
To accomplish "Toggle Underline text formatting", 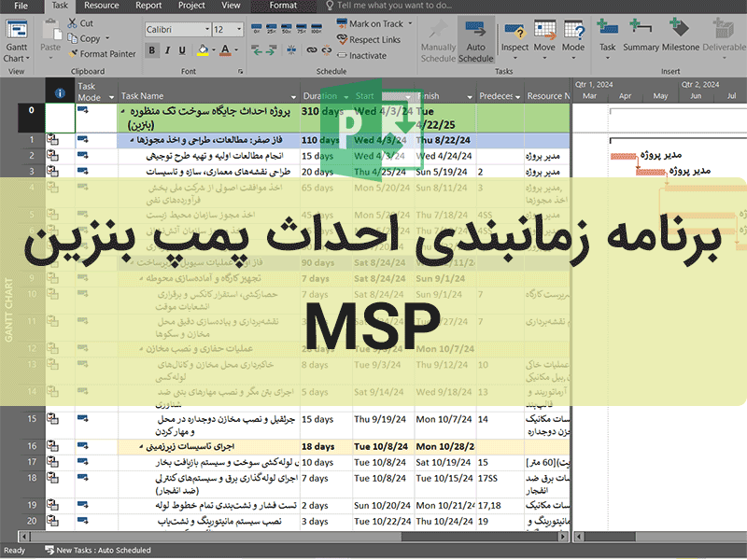I will 183,49.
